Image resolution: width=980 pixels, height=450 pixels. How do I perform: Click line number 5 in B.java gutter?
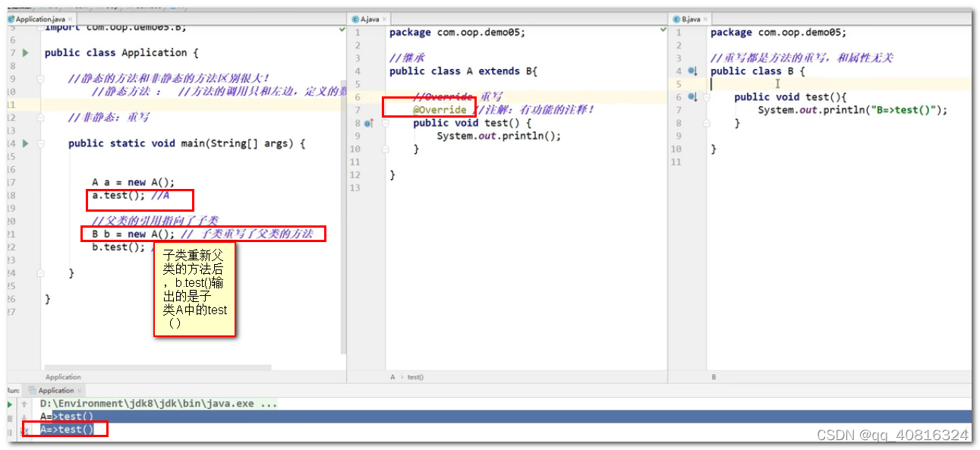(678, 84)
